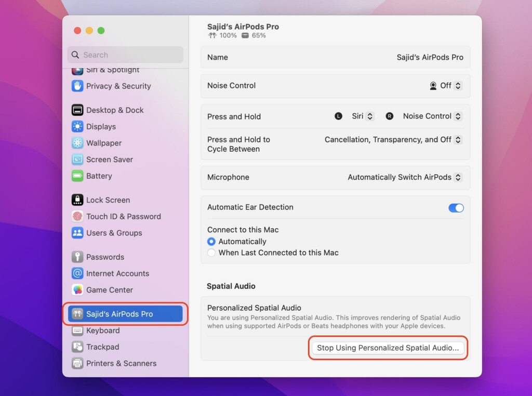Click Stop Using Personalized Spatial Audio button
This screenshot has width=532, height=396.
click(x=388, y=348)
